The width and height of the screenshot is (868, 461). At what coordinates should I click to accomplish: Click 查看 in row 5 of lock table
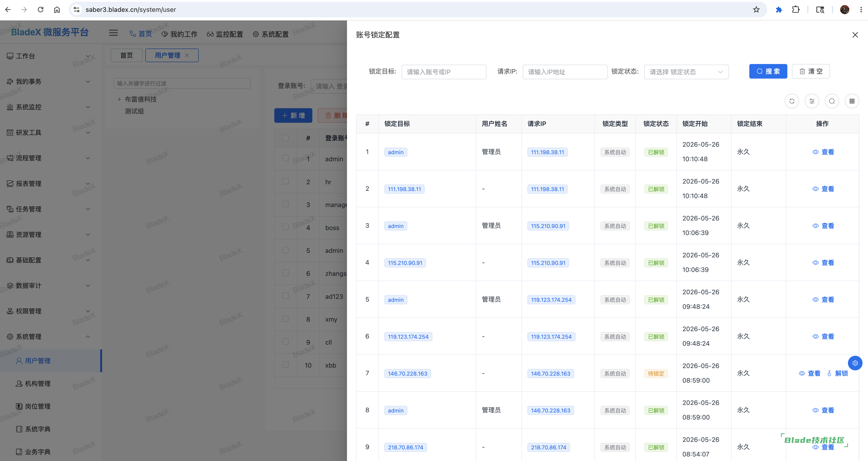pos(823,300)
